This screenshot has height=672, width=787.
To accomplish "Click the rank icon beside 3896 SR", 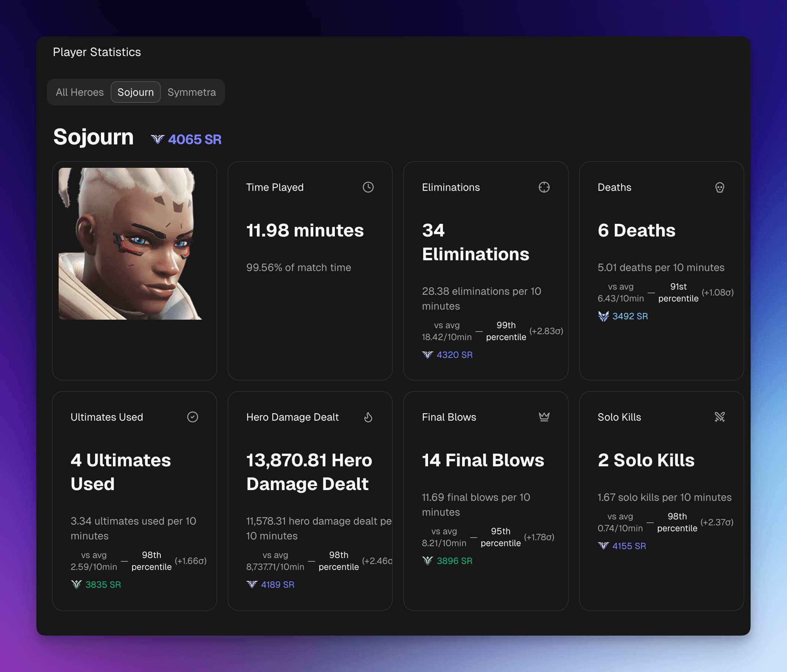I will (427, 561).
